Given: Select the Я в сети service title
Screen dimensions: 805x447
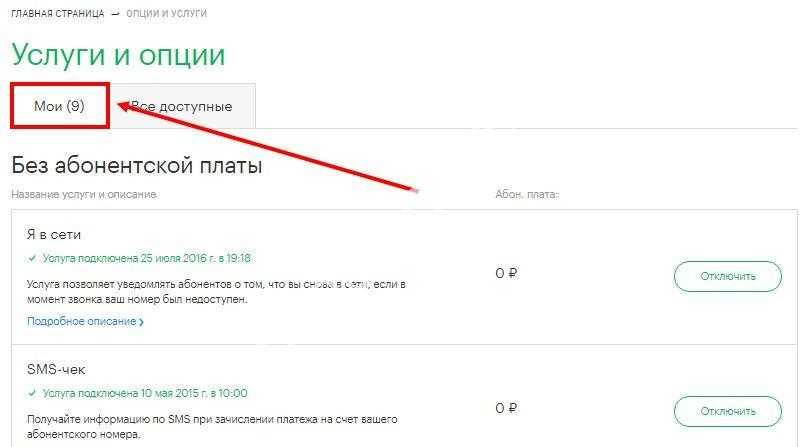Looking at the screenshot, I should click(x=55, y=234).
